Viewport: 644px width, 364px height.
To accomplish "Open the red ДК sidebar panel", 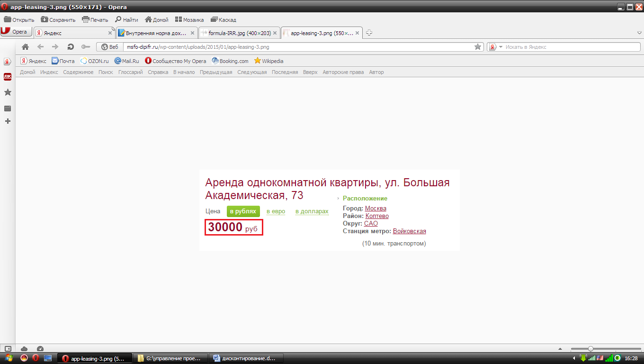I will click(8, 77).
